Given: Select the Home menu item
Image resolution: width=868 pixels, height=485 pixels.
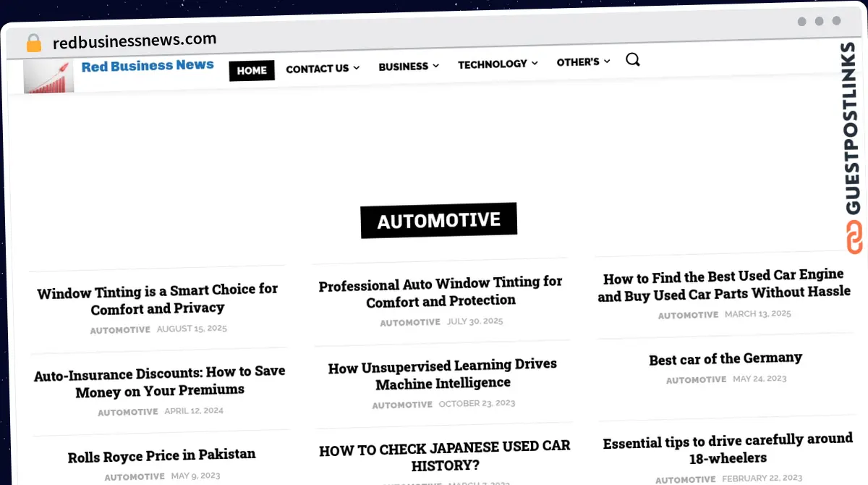Looking at the screenshot, I should (252, 70).
